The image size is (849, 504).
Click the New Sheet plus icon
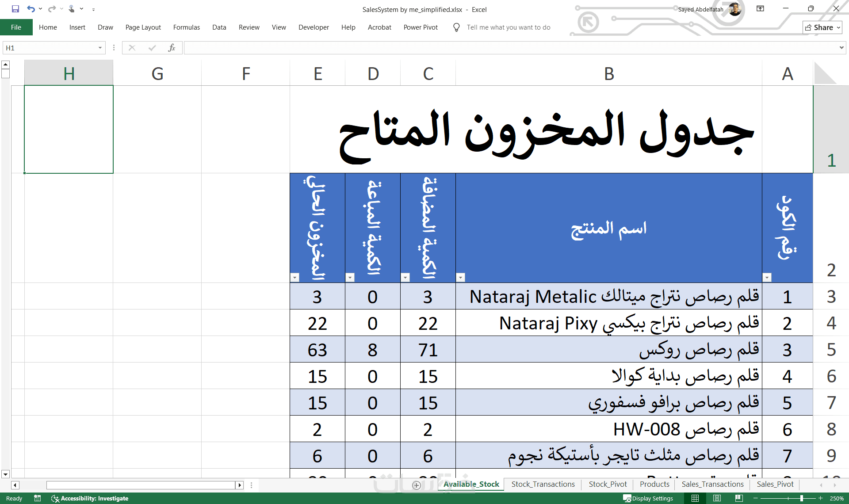click(416, 485)
